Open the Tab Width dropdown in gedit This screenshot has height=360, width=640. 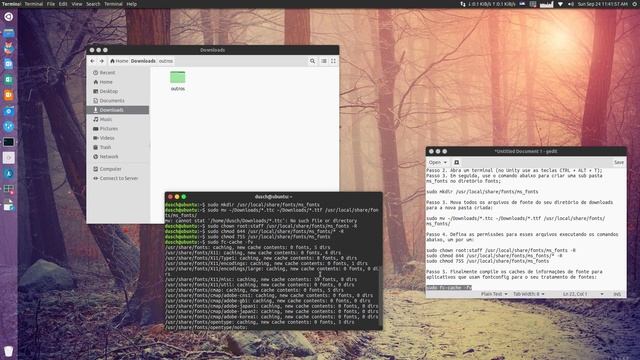[x=529, y=294]
